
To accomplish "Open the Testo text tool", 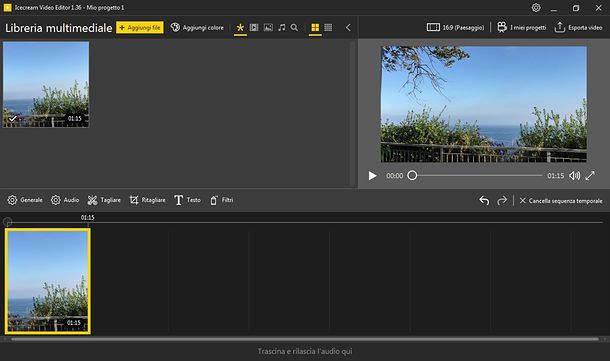I will click(x=187, y=200).
